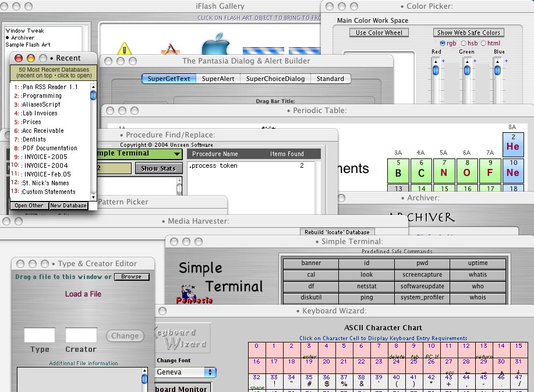The image size is (534, 392).
Task: Run the 'softwareupdate' command in Simple Terminal
Action: [422, 287]
